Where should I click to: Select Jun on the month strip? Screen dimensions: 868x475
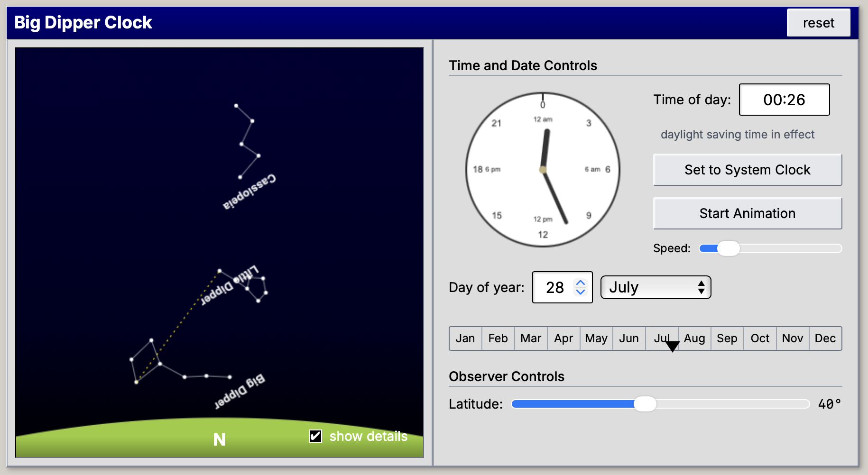(629, 338)
